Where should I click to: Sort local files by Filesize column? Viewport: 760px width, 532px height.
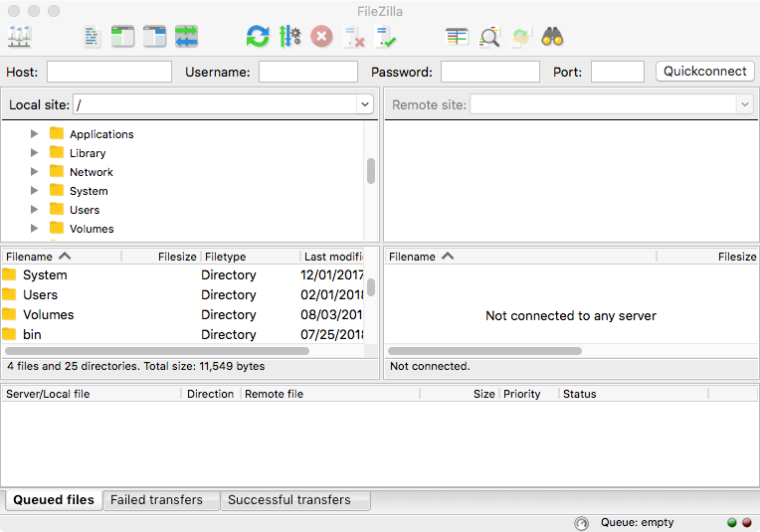[x=161, y=257]
